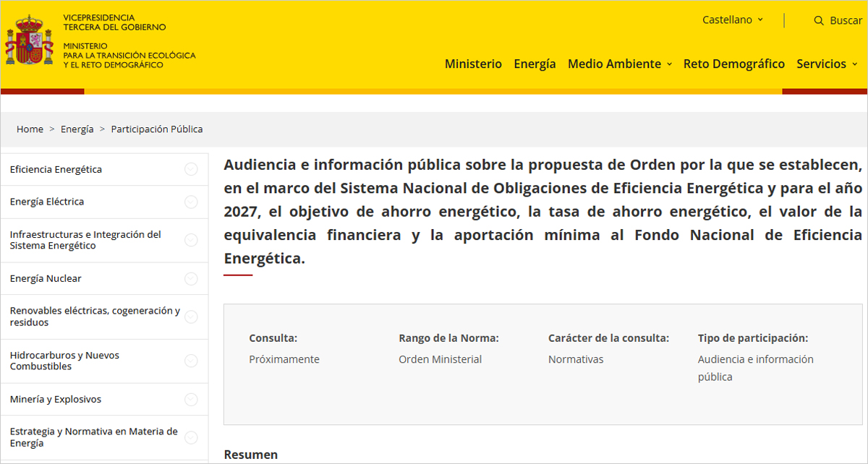Click the Carácter de la consulta: label
868x464 pixels.
(x=609, y=338)
